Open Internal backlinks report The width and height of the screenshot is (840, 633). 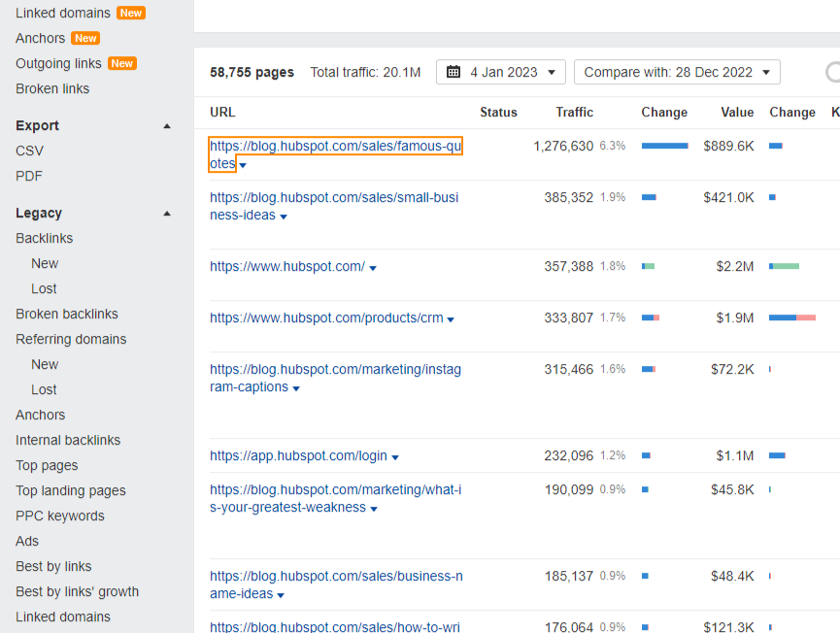coord(68,440)
